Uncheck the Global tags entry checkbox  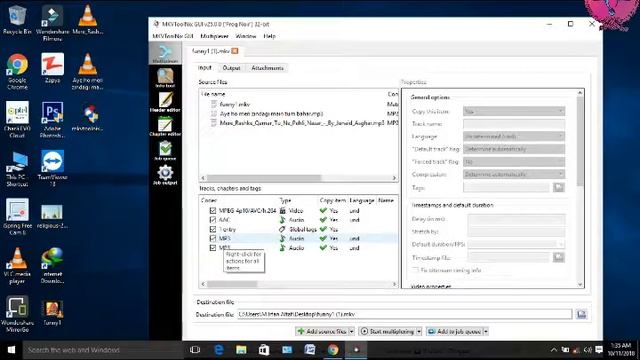[x=213, y=229]
